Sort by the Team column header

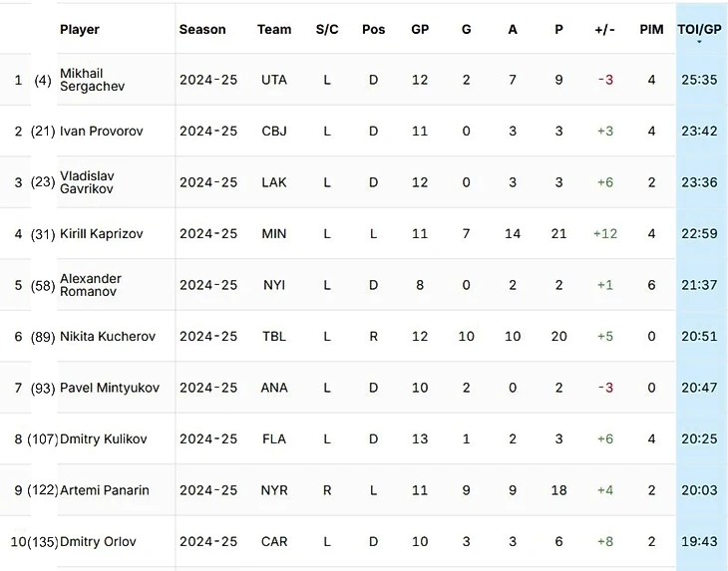(274, 29)
